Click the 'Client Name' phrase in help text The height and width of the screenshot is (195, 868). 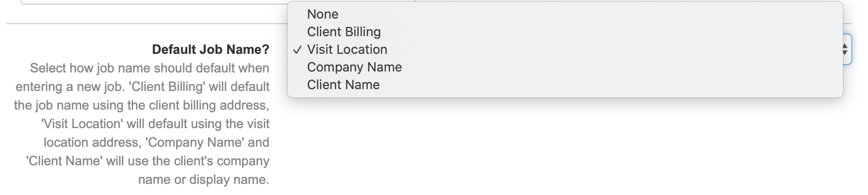64,161
